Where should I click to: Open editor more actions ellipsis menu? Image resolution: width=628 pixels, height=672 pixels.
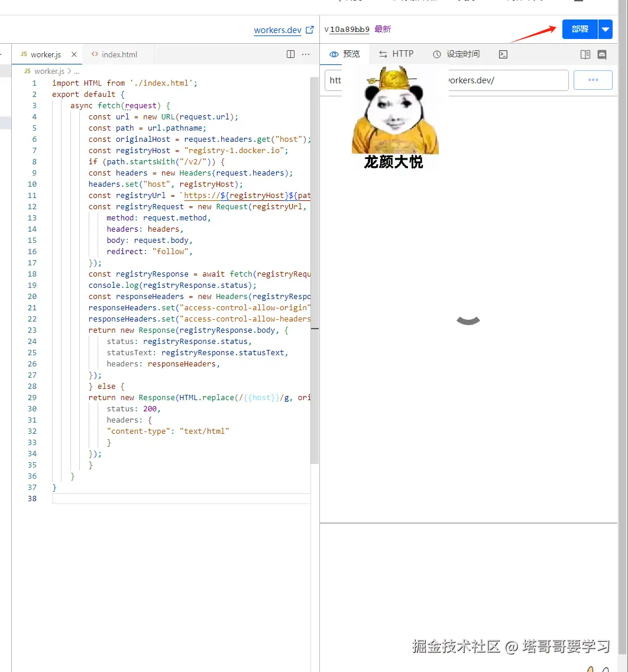click(306, 54)
